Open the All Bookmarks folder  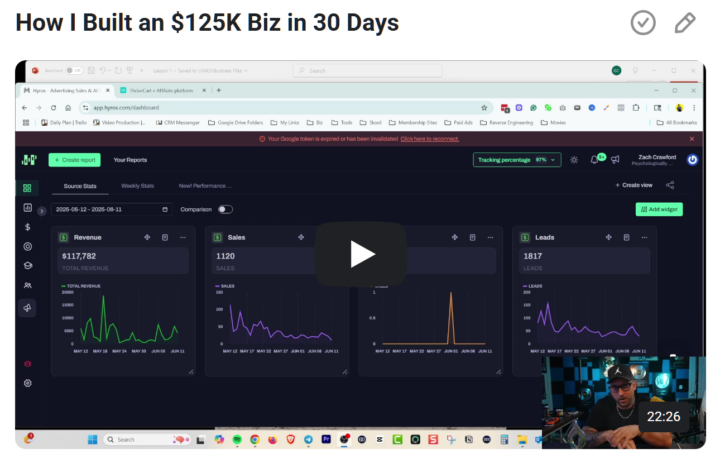pos(677,123)
